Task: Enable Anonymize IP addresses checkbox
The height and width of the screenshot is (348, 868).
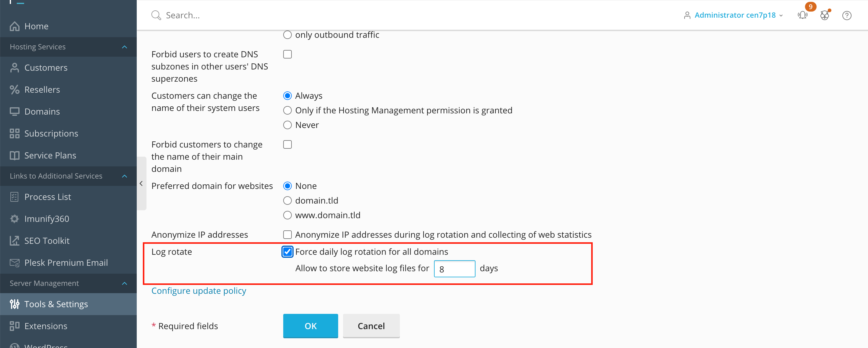Action: 288,235
